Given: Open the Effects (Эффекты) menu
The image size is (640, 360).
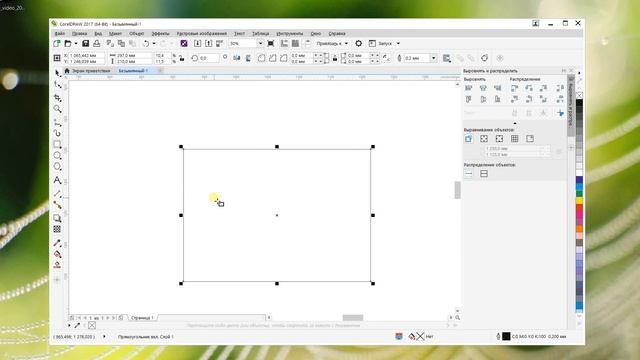Looking at the screenshot, I should click(x=160, y=33).
